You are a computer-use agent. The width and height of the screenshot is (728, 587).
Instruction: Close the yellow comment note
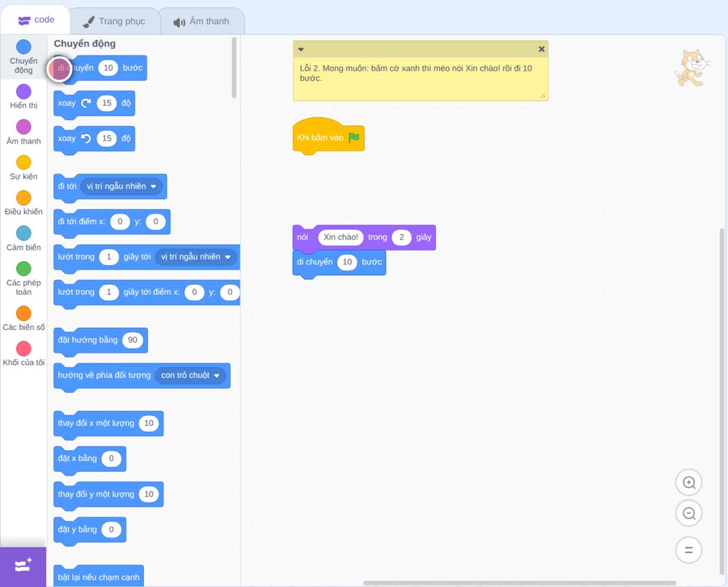(x=542, y=50)
